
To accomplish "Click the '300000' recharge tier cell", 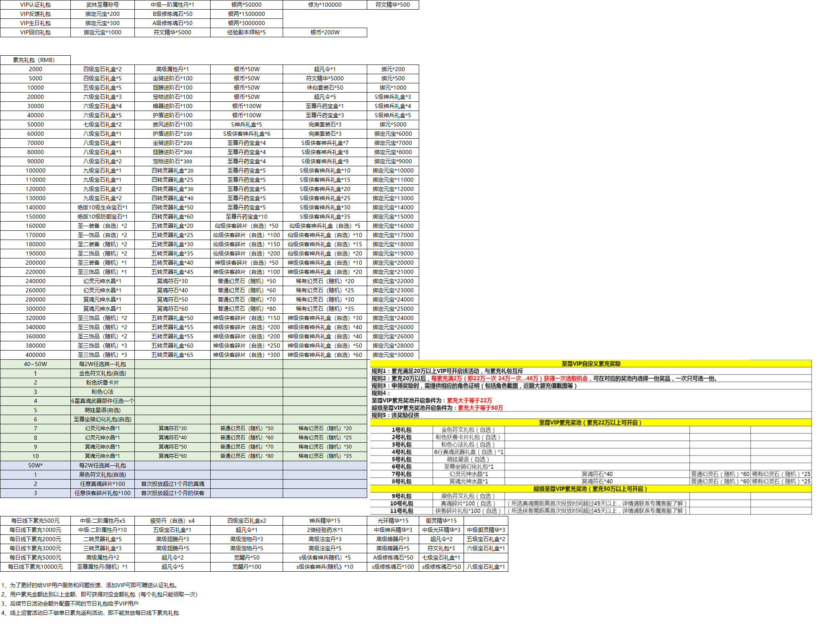I will pos(35,309).
